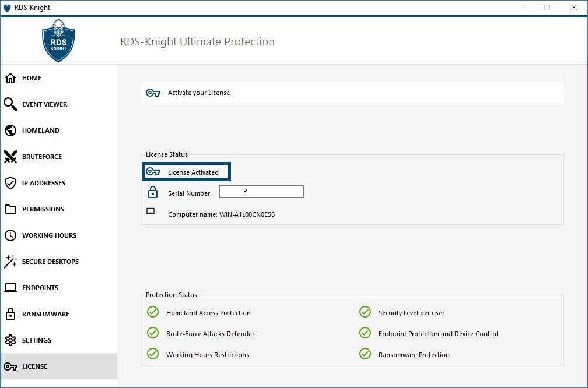588x388 pixels.
Task: Click the IP Addresses shield icon
Action: pyautogui.click(x=10, y=183)
